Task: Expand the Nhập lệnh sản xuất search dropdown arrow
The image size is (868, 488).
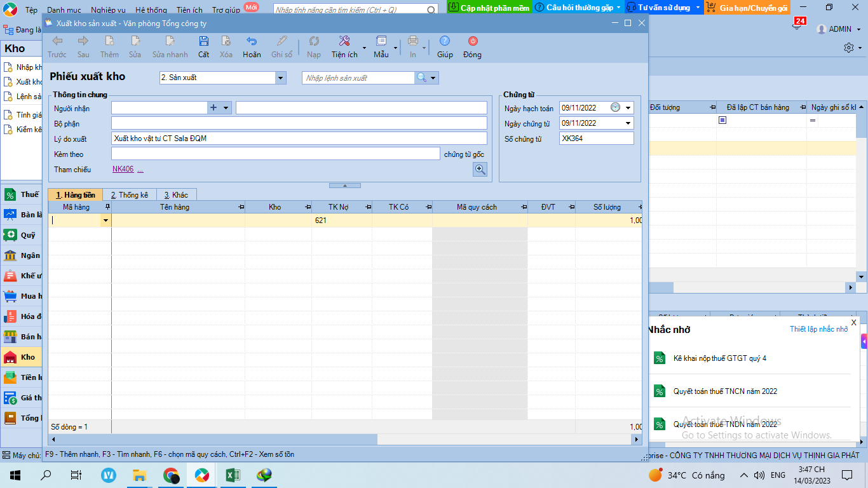Action: 433,78
